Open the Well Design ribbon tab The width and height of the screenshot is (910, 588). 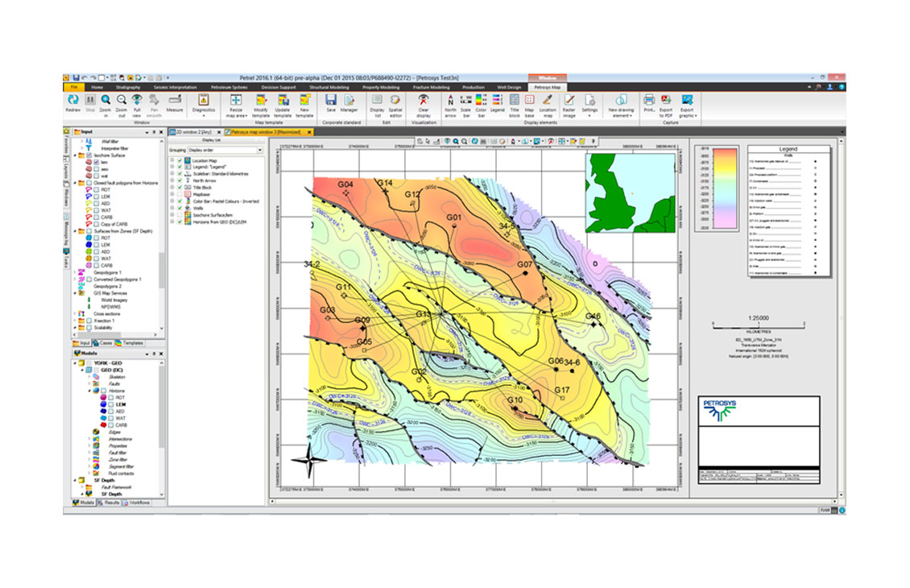click(x=509, y=88)
